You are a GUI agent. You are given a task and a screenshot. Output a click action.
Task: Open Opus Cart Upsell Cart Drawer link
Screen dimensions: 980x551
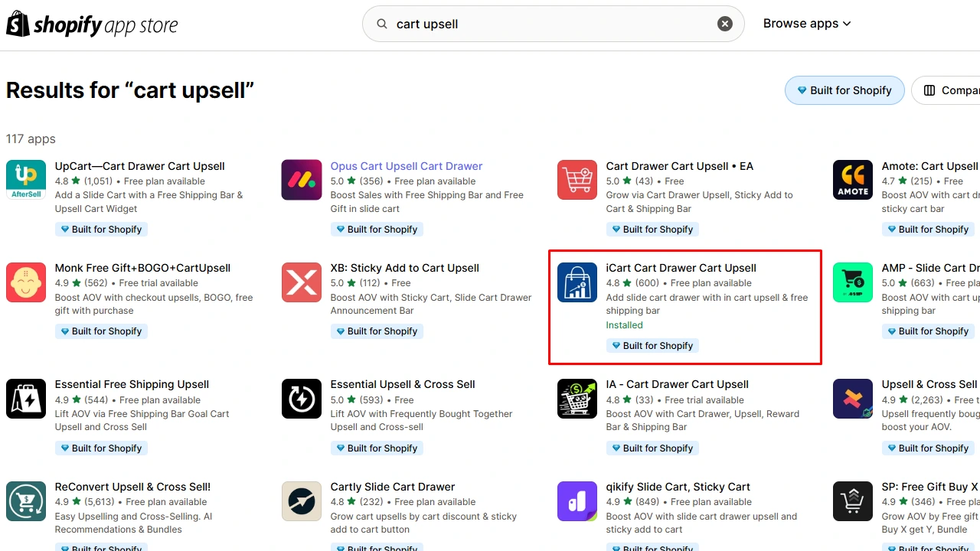pos(407,166)
